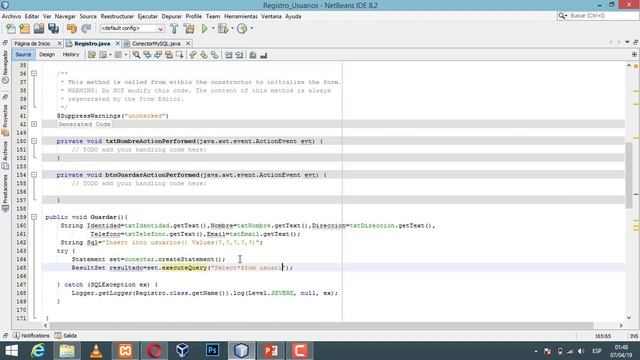Collapse the txtNombreActionPerformed method fold
This screenshot has width=640, height=360.
pos(34,141)
